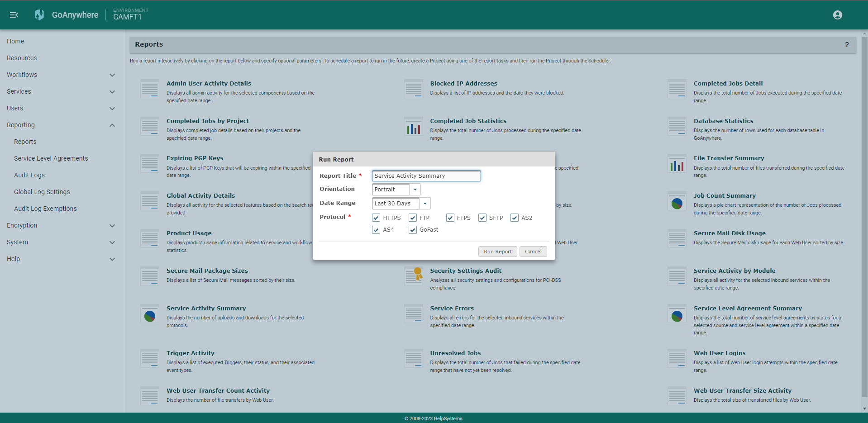
Task: Uncheck the HTTPS protocol checkbox
Action: [x=376, y=218]
